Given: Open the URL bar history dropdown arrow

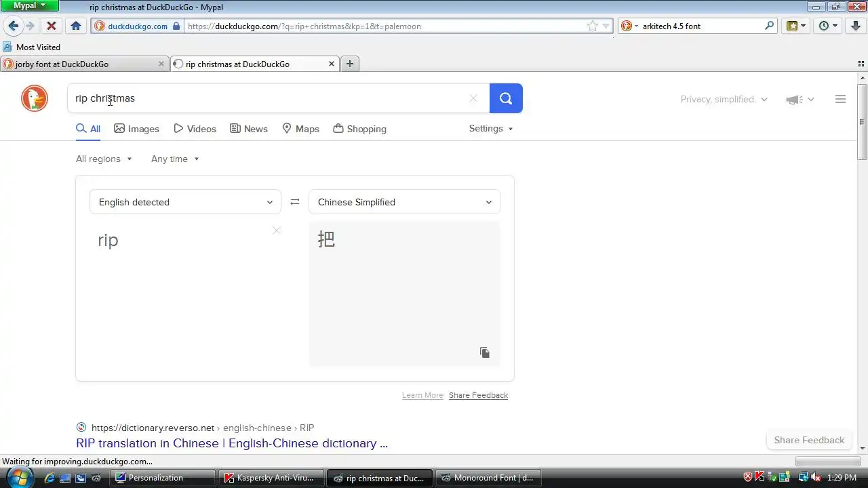Looking at the screenshot, I should pos(606,26).
